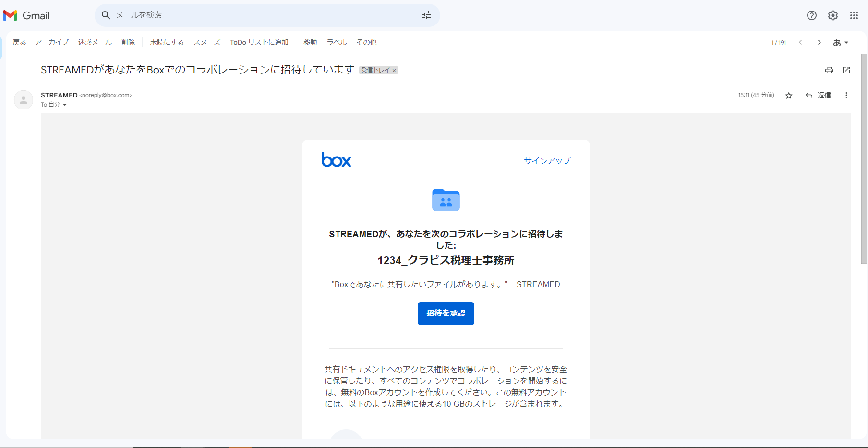
Task: Click ToDo リストに追加
Action: 259,42
